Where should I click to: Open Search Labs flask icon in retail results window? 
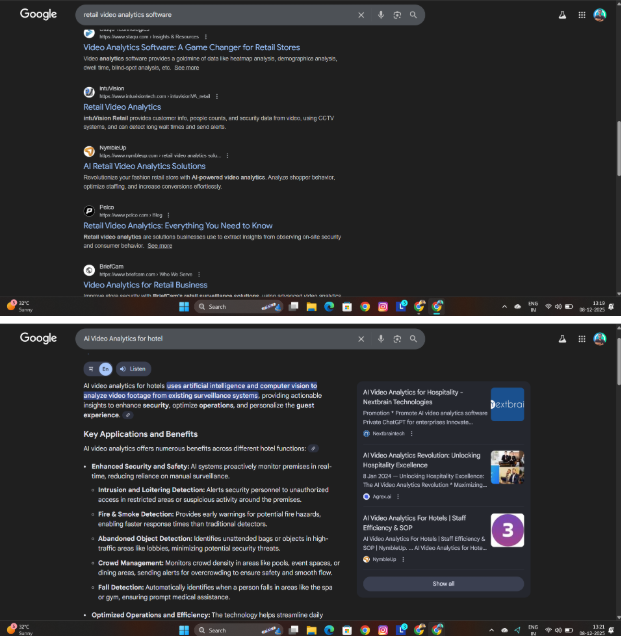tap(562, 15)
